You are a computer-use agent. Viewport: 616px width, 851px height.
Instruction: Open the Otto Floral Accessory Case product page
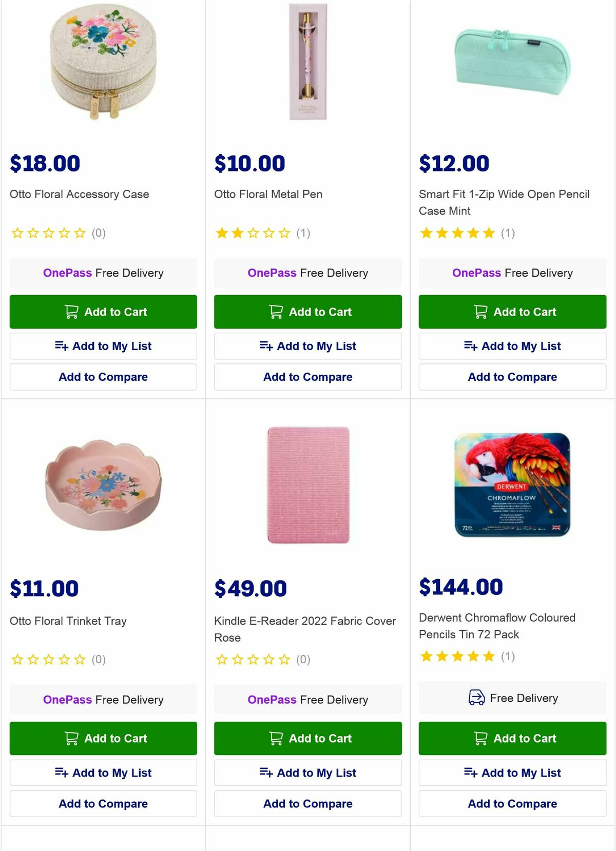pos(79,194)
